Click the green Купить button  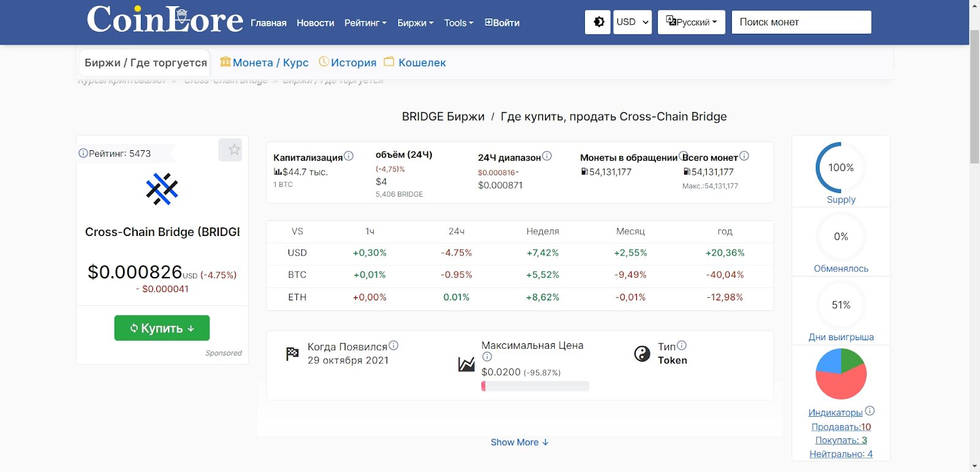click(x=162, y=328)
